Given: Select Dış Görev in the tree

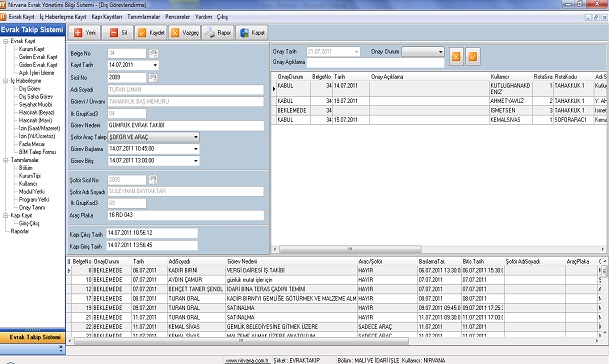Looking at the screenshot, I should click(x=30, y=89).
